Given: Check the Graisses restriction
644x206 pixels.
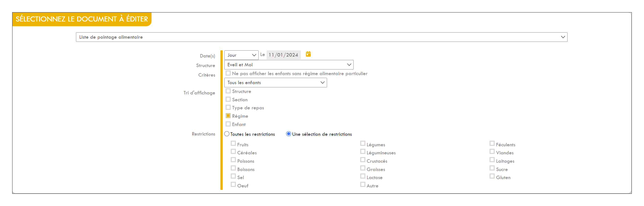Looking at the screenshot, I should coord(363,168).
